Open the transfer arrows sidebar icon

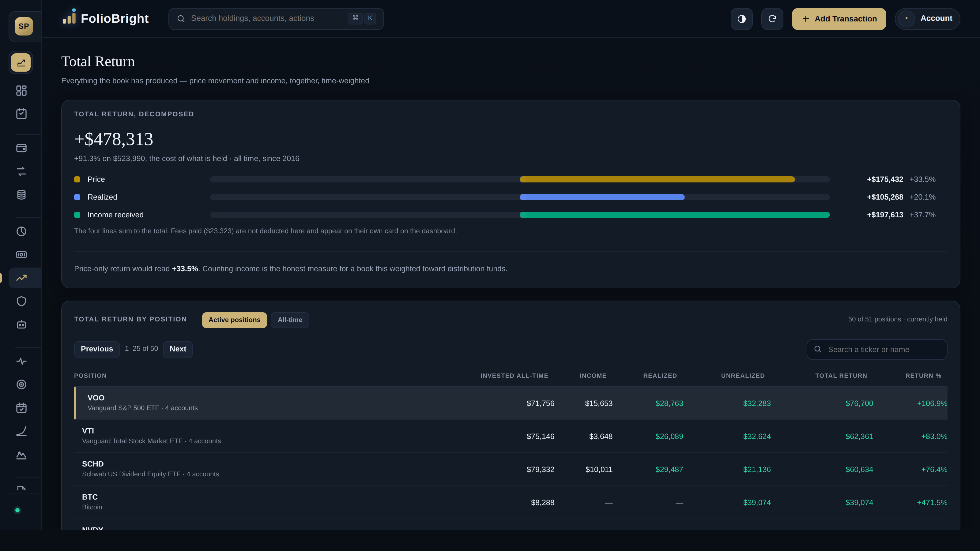coord(21,171)
